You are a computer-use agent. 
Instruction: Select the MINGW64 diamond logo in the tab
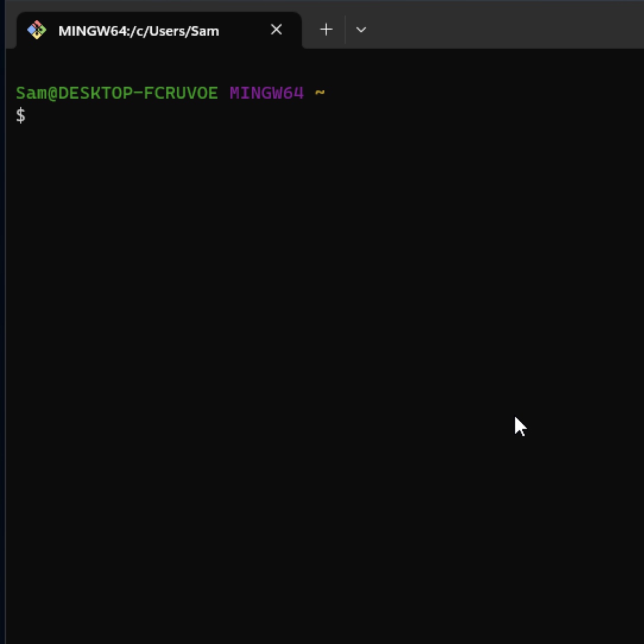point(36,29)
